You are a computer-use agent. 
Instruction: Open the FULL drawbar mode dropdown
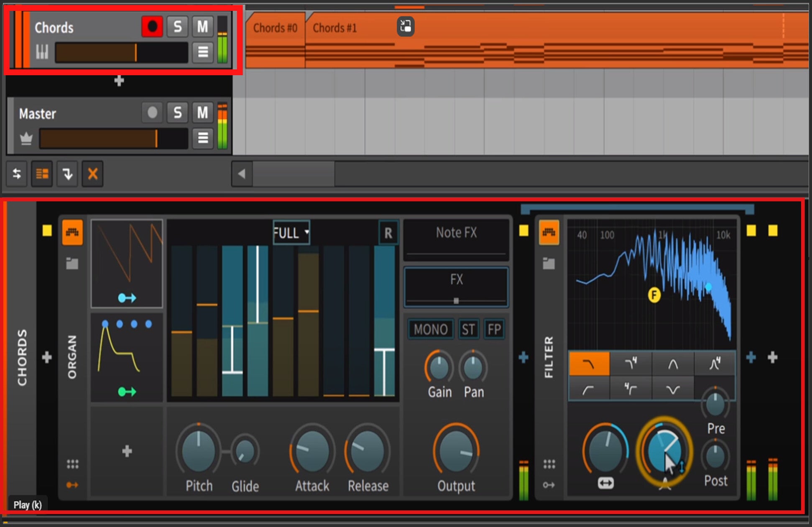[291, 232]
